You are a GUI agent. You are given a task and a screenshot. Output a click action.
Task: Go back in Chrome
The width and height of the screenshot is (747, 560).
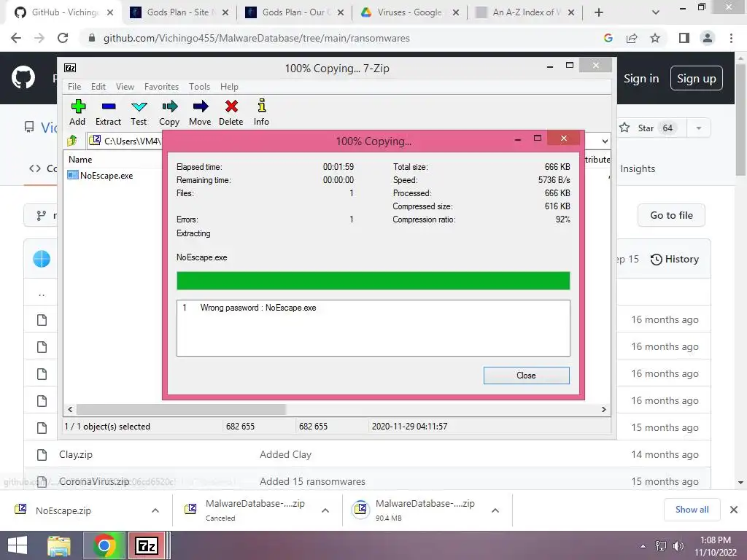(16, 38)
